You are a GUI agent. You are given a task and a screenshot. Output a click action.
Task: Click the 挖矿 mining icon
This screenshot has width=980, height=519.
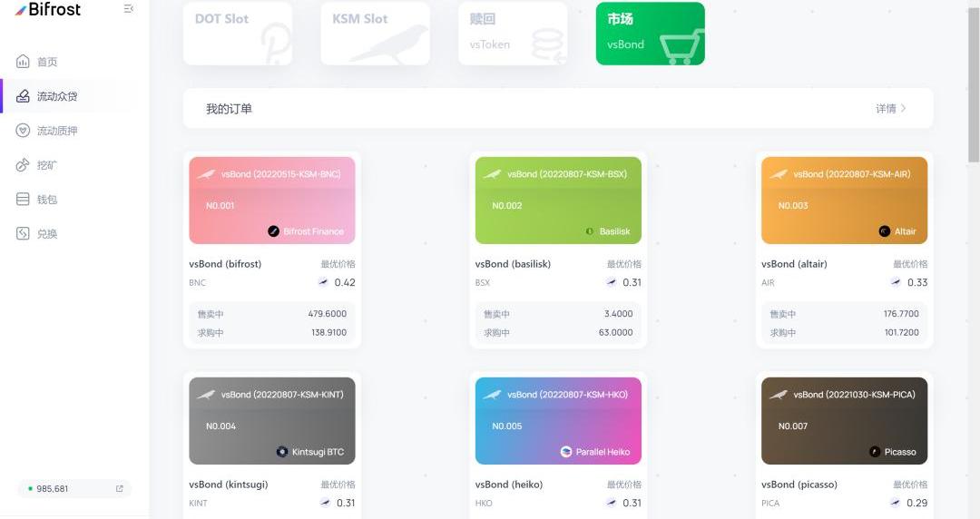(x=24, y=165)
